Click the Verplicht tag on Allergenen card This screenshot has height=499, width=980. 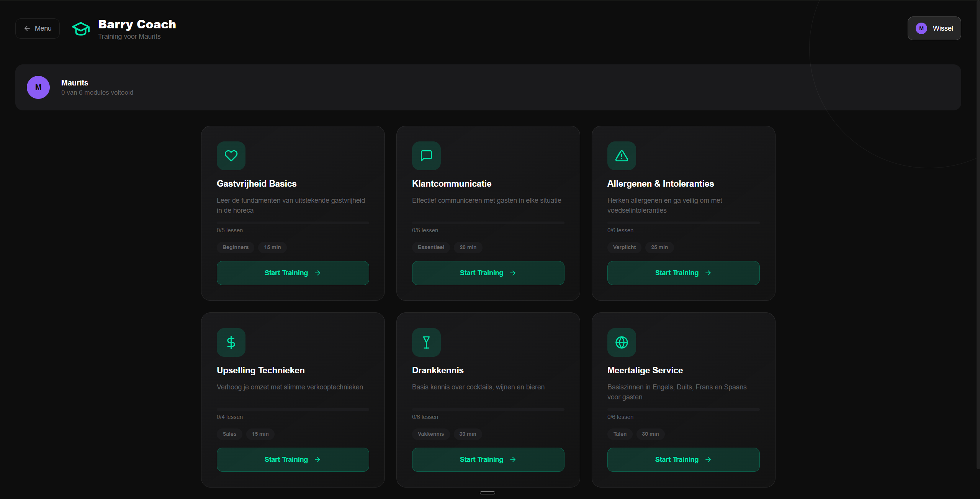[x=624, y=247]
